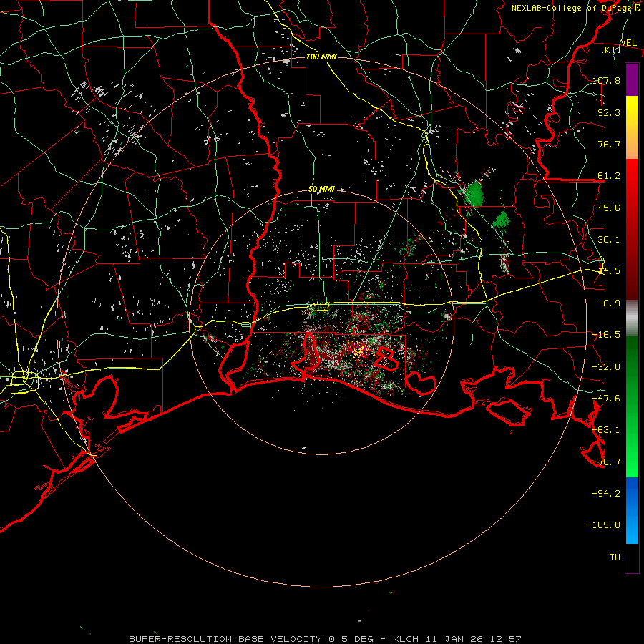Viewport: 644px width, 644px height.
Task: Click the [KT] units label
Action: point(610,49)
